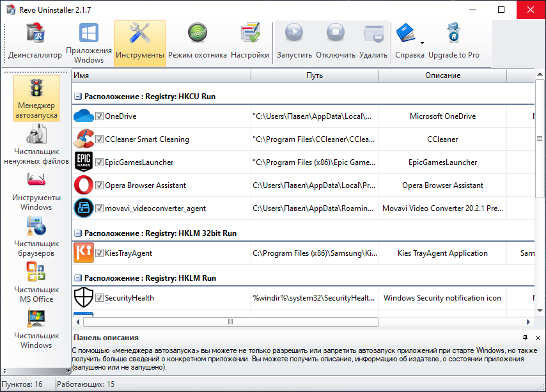Screen dimensions: 546x392
Task: Click horizontal scrollbar left arrow
Action: tap(78, 322)
